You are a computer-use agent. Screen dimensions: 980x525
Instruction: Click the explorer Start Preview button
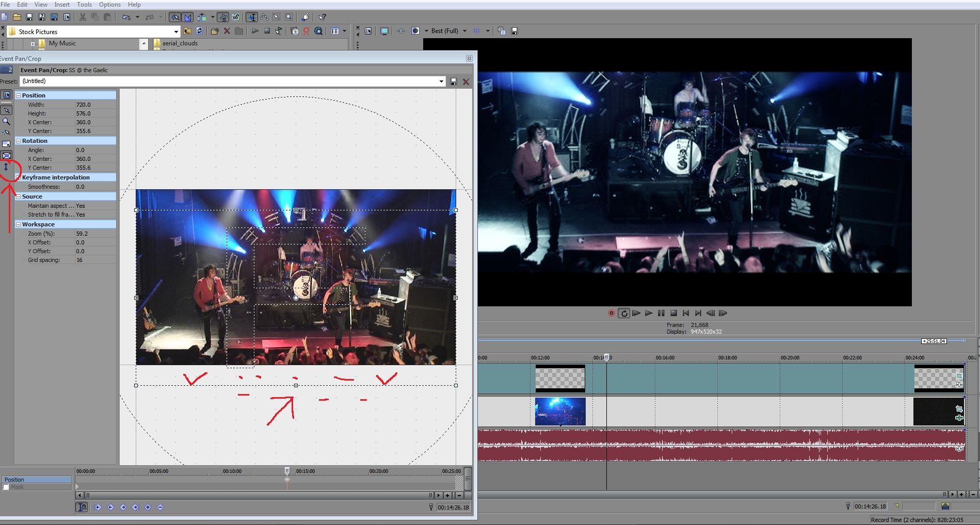pos(255,31)
